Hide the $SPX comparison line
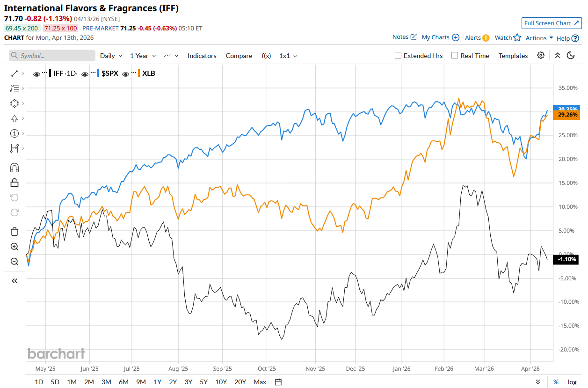 (x=85, y=73)
